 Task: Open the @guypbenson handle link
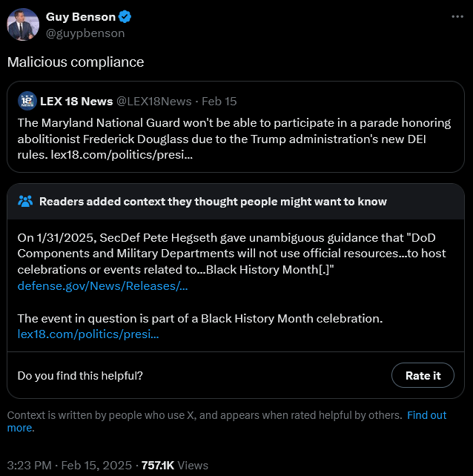(85, 33)
